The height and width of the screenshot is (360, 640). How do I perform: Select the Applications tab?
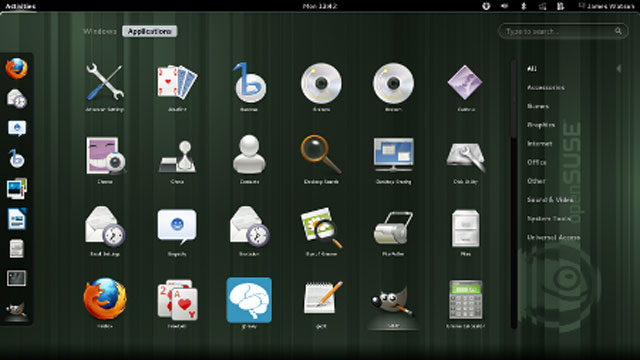click(x=149, y=31)
